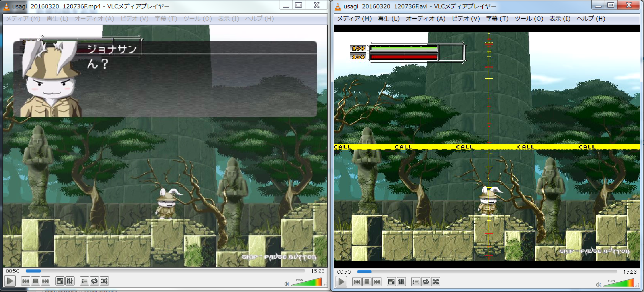Skip to next media in right avi player

(x=377, y=282)
